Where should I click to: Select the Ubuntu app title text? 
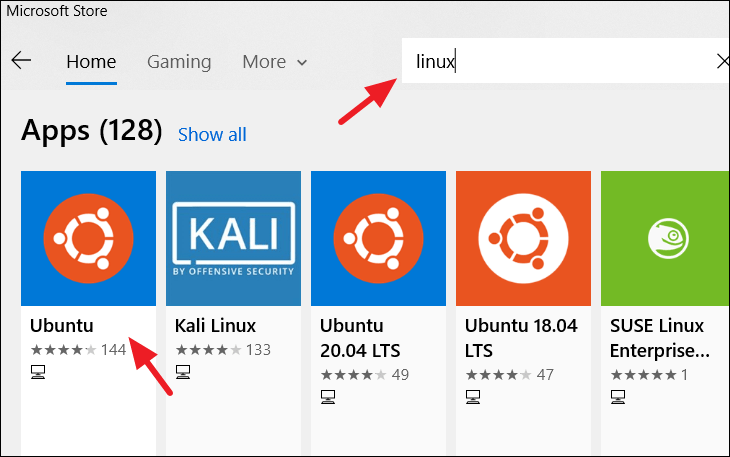click(x=62, y=326)
